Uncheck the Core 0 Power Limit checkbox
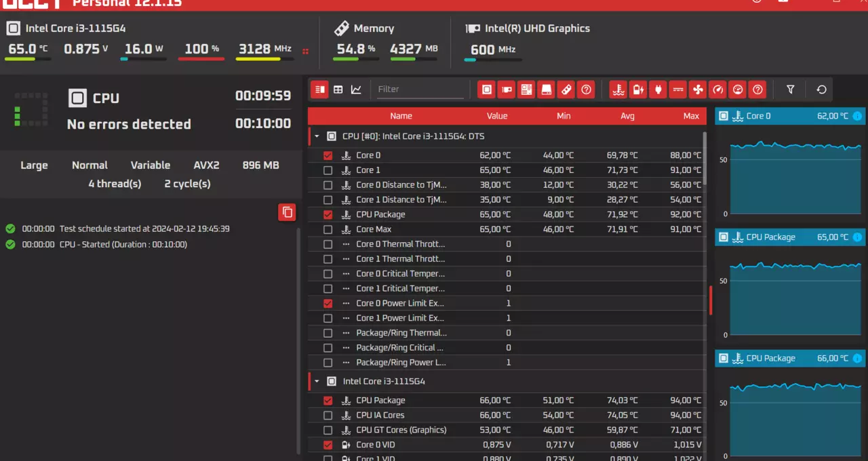 tap(328, 303)
